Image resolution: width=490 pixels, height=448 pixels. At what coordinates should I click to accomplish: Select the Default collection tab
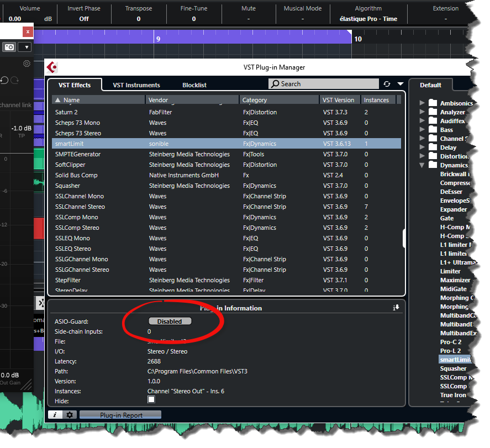coord(431,85)
